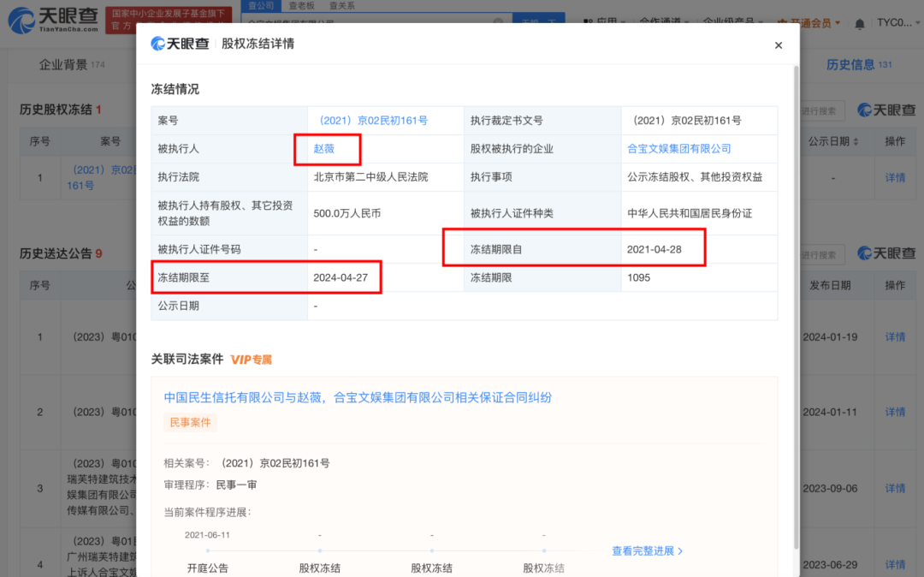
Task: Click the freeze start date 2021-04-28
Action: coord(654,249)
